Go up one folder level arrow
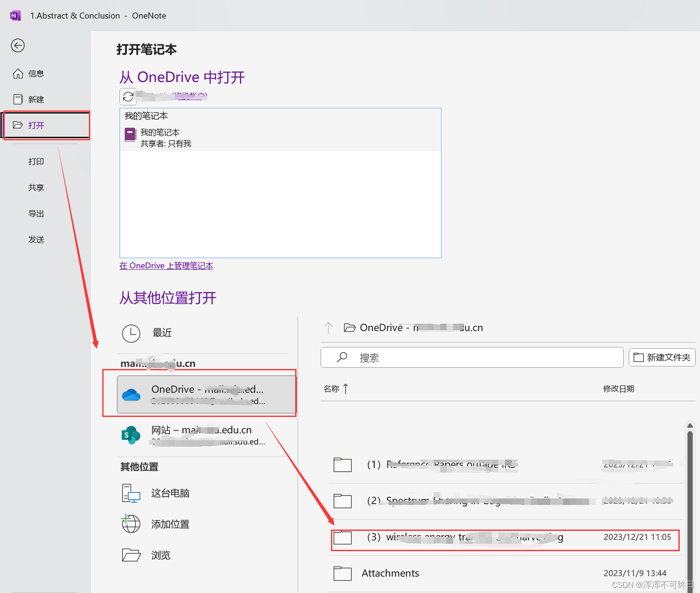 [x=328, y=328]
